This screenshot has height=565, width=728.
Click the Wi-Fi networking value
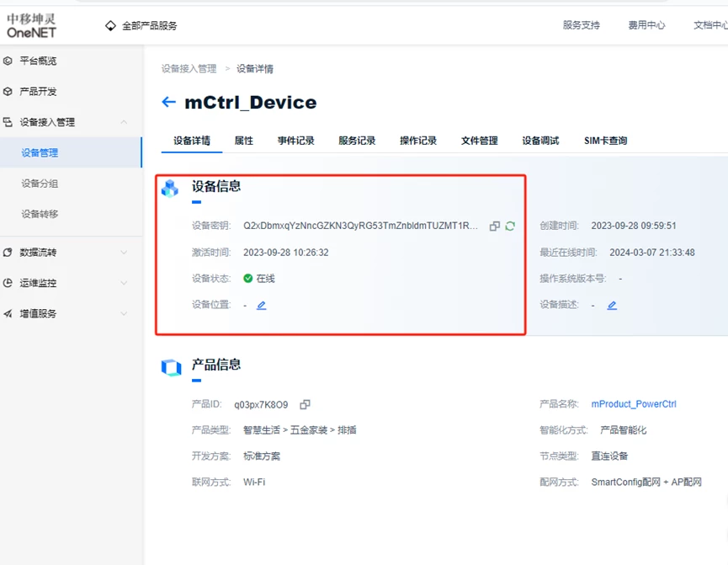[254, 482]
